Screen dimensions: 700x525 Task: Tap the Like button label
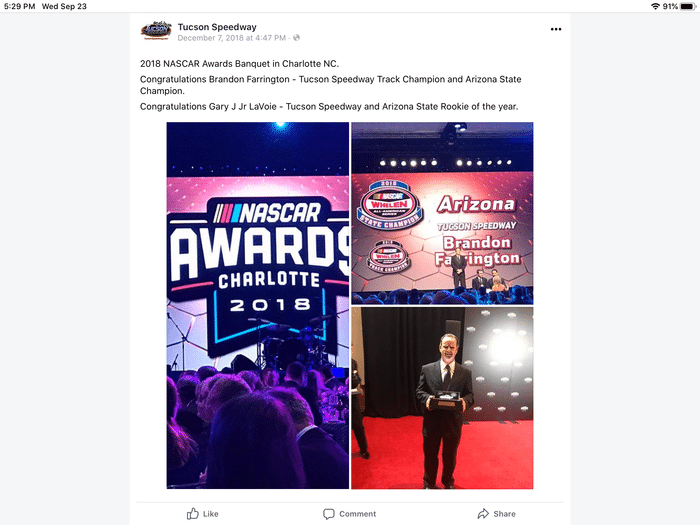tap(211, 514)
